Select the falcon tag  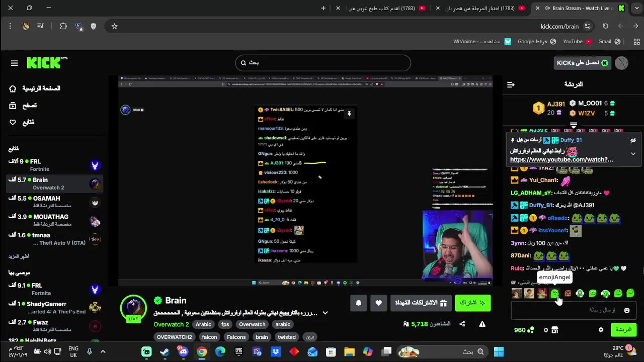(x=209, y=337)
